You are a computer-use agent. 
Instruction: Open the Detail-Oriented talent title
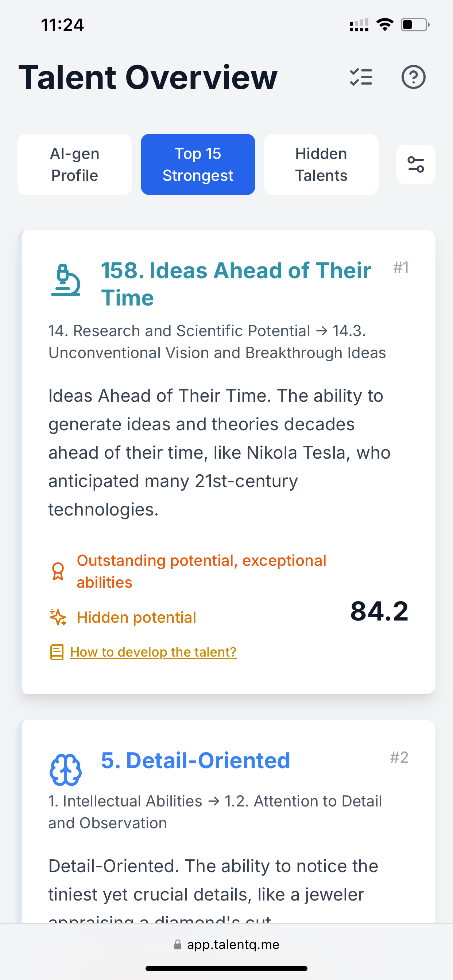195,761
